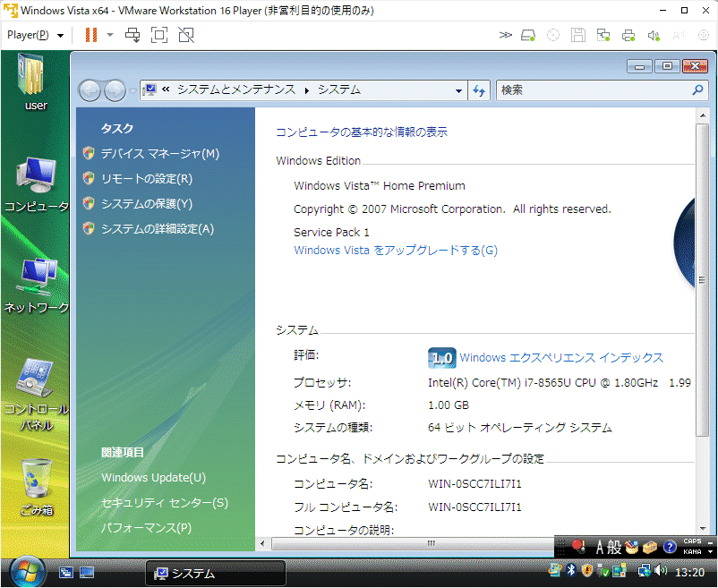The width and height of the screenshot is (718, 588).
Task: Click the VMware sound device speaker icon
Action: click(653, 35)
